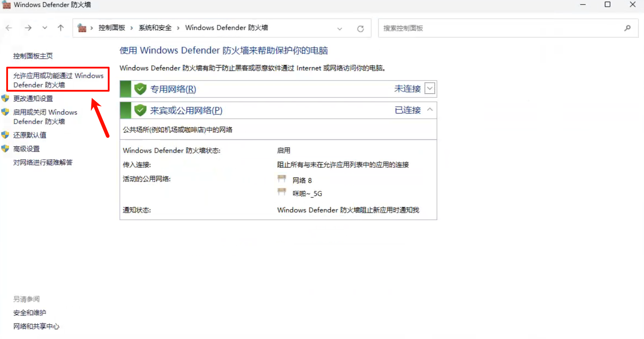Screen dimensions: 644x339
Task: Expand the 专用网络 section chevron
Action: (x=430, y=89)
